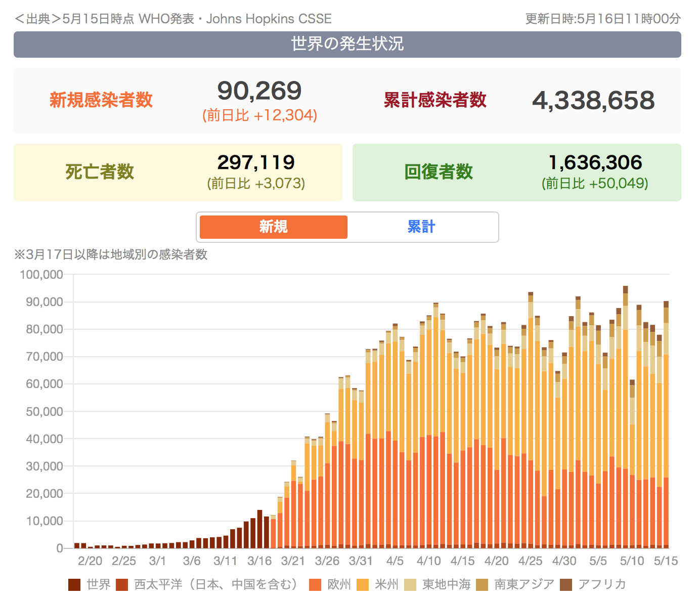700x600 pixels.
Task: Click the アフリカ brown legend swatch
Action: point(566,585)
